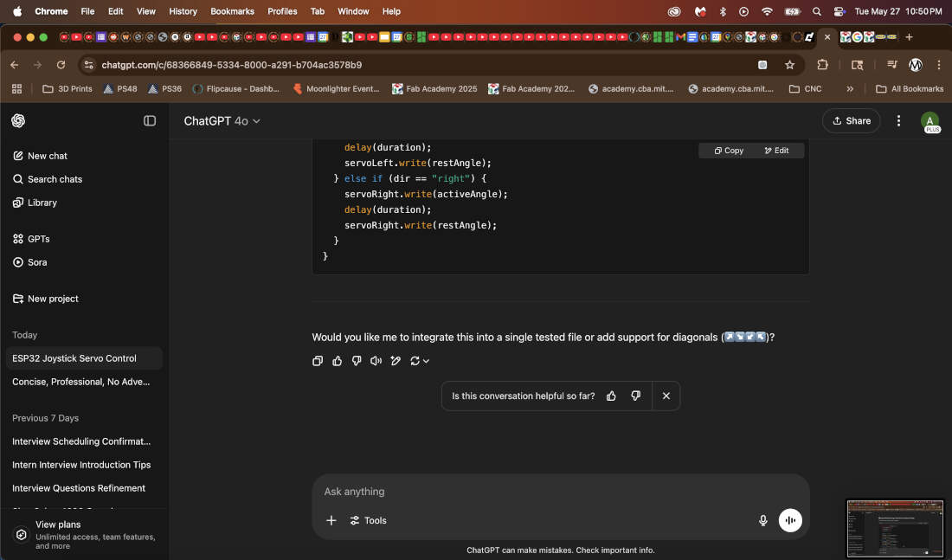Open the account profile avatar menu

pos(929,121)
